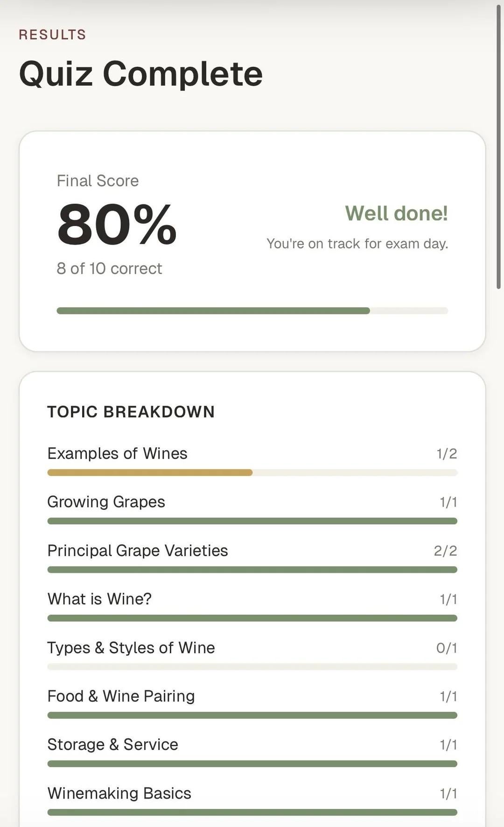The image size is (504, 827).
Task: Click the final score progress bar
Action: coord(252,311)
